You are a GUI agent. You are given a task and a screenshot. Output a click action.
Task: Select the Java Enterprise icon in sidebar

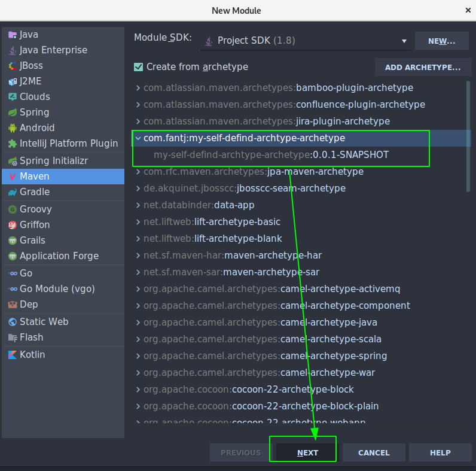(x=13, y=50)
